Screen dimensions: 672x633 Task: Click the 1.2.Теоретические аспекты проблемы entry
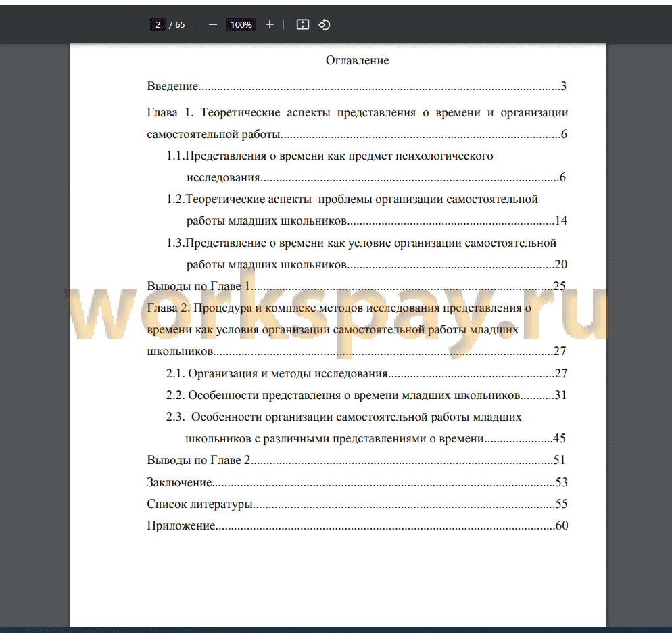(x=352, y=200)
